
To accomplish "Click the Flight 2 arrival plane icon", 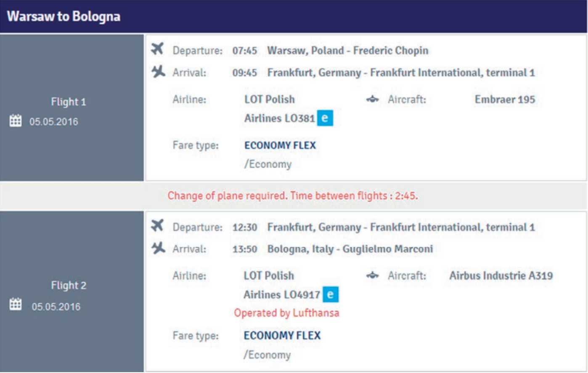I will coord(158,248).
